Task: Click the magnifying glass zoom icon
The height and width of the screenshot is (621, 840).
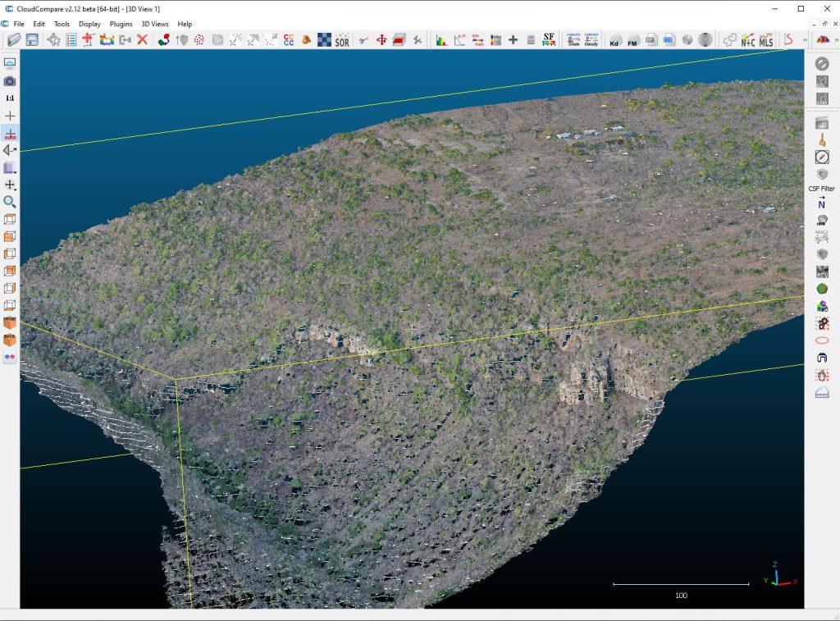Action: pos(10,202)
